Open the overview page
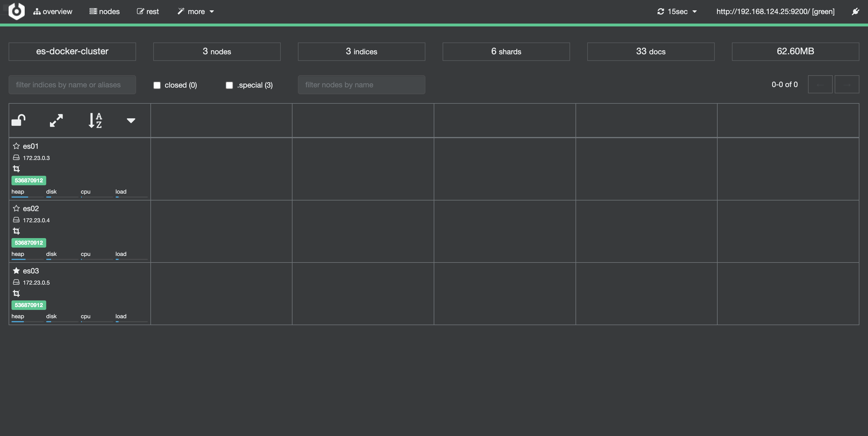This screenshot has width=868, height=436. click(x=53, y=11)
